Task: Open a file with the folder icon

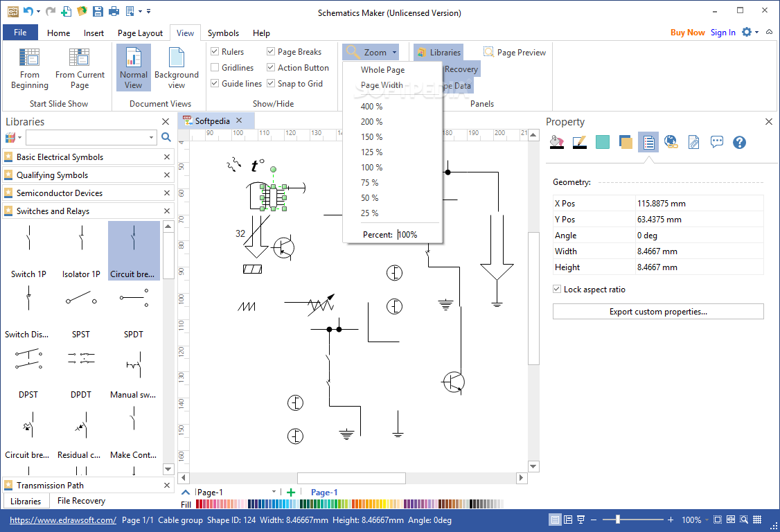Action: (x=82, y=11)
